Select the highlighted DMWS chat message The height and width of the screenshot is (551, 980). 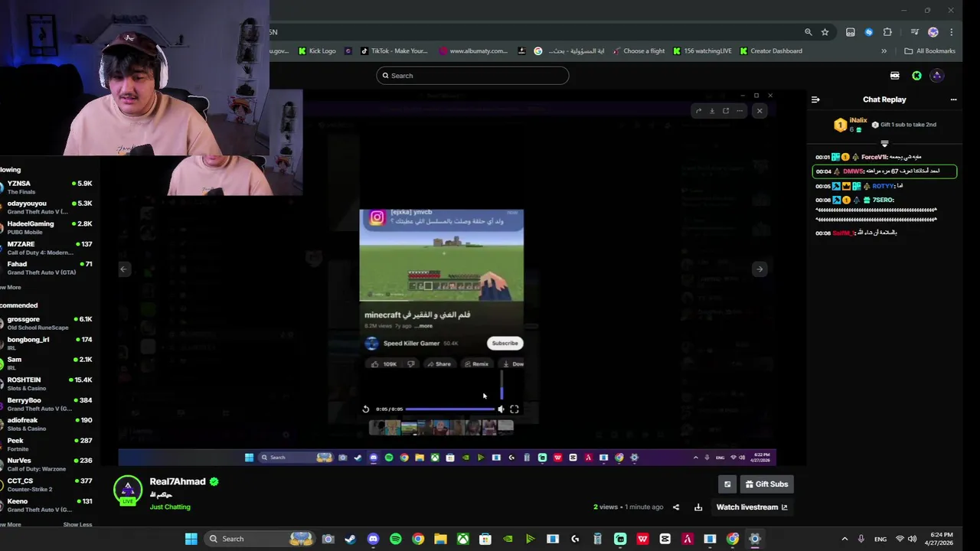[x=884, y=171]
